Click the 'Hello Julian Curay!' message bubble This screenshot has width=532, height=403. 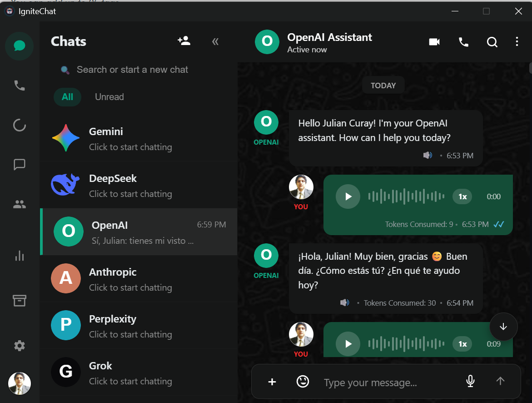(x=386, y=138)
